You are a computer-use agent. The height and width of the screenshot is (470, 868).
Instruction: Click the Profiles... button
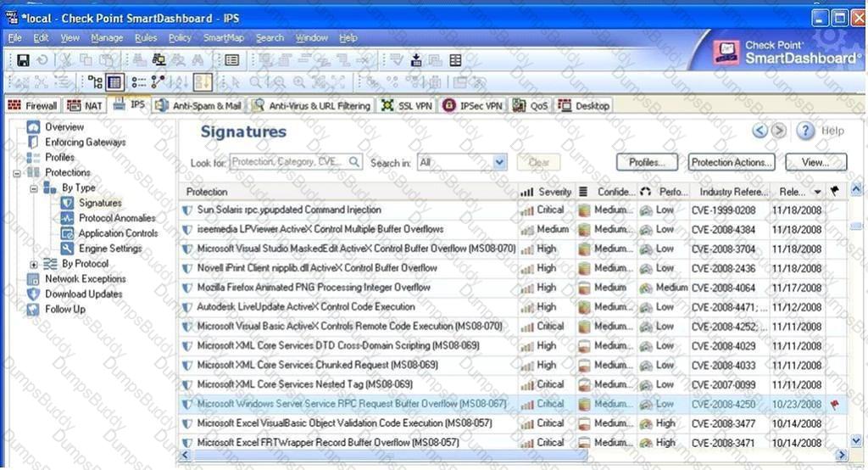tap(647, 162)
